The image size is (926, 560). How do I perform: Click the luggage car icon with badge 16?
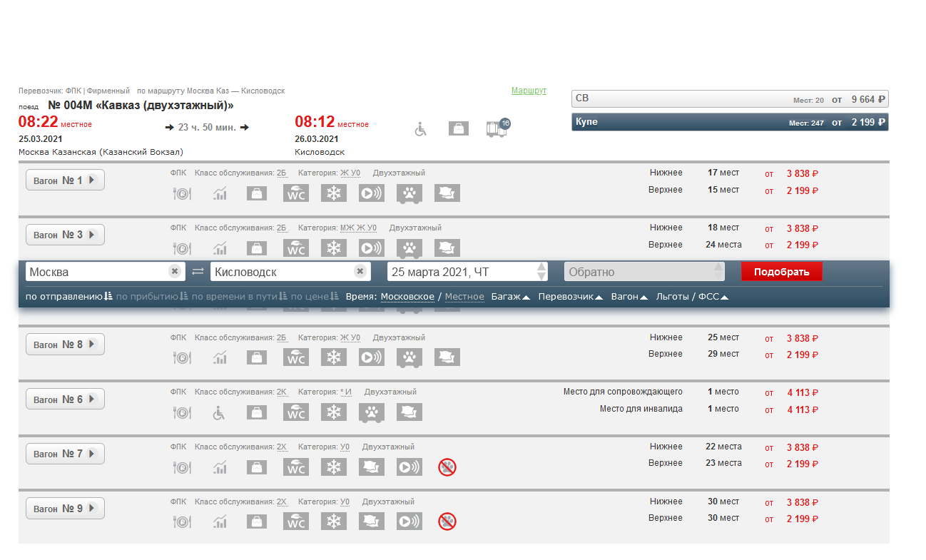(x=497, y=129)
